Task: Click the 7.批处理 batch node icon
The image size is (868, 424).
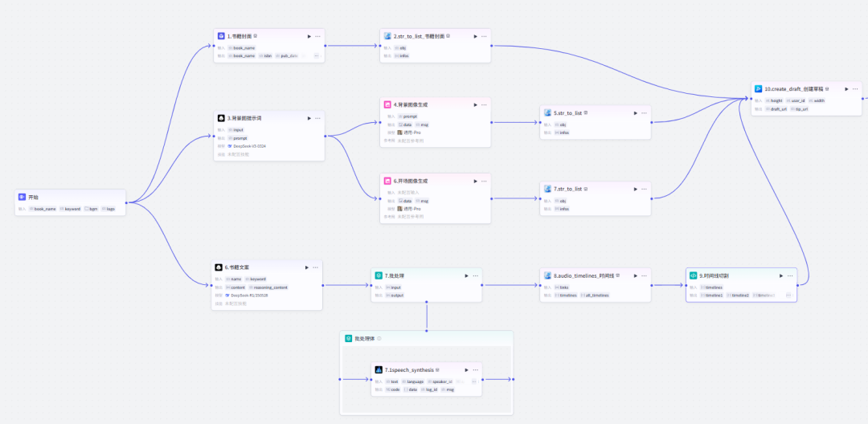Action: pos(378,275)
